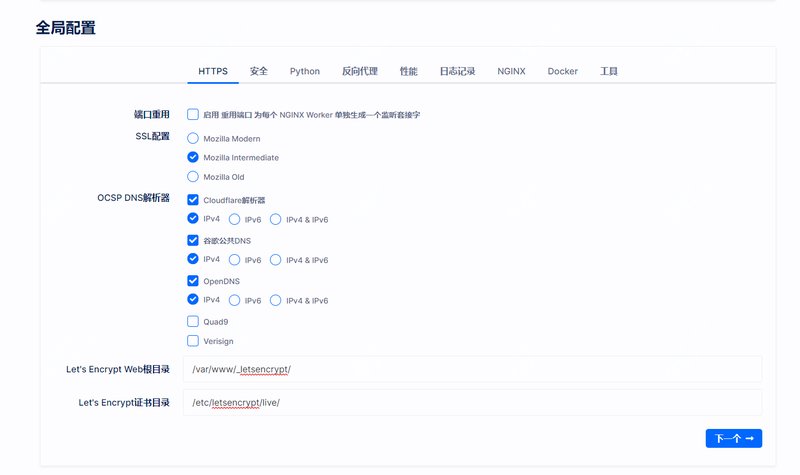Select the 工具 tab
The image size is (800, 475).
(x=609, y=71)
